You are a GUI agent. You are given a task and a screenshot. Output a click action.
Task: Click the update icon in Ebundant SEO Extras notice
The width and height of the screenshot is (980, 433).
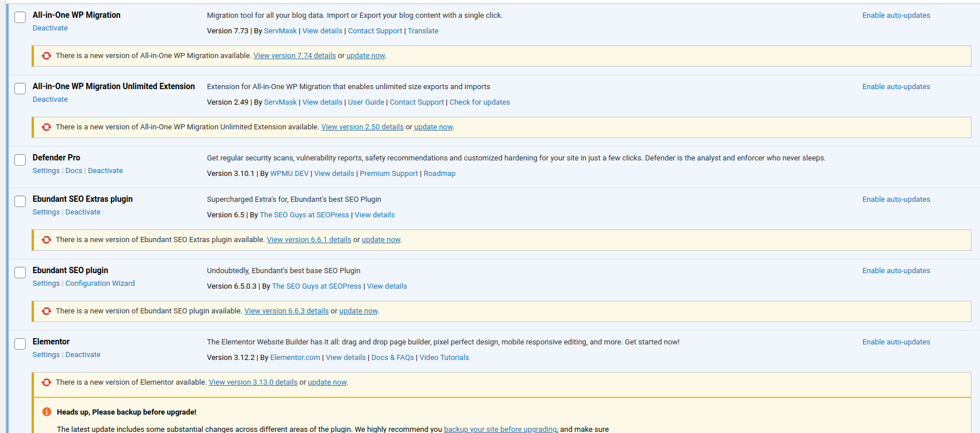coord(47,240)
